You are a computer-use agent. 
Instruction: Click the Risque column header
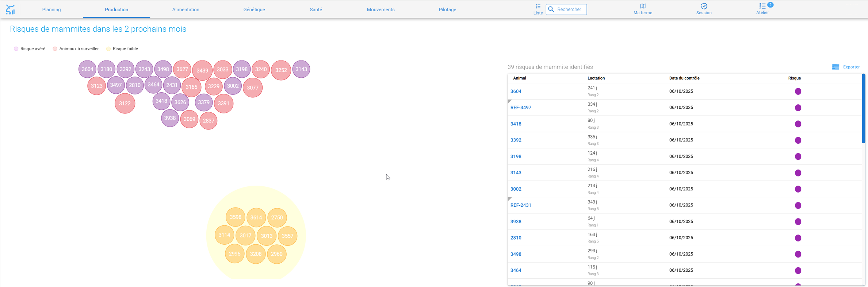(794, 78)
